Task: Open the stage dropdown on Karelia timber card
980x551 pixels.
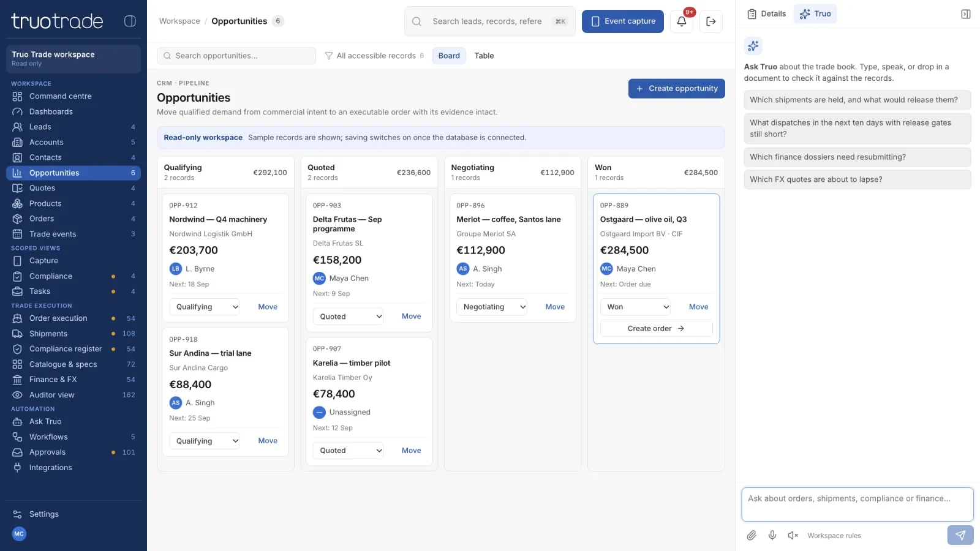Action: pos(348,451)
